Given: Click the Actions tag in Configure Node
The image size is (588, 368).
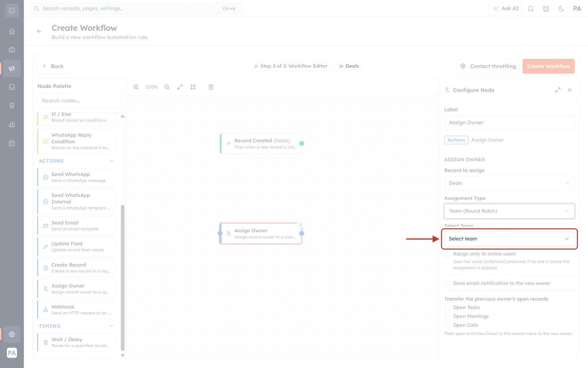Looking at the screenshot, I should click(x=456, y=140).
